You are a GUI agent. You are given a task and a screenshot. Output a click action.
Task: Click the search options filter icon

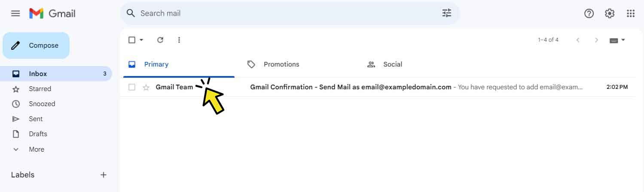pos(447,13)
